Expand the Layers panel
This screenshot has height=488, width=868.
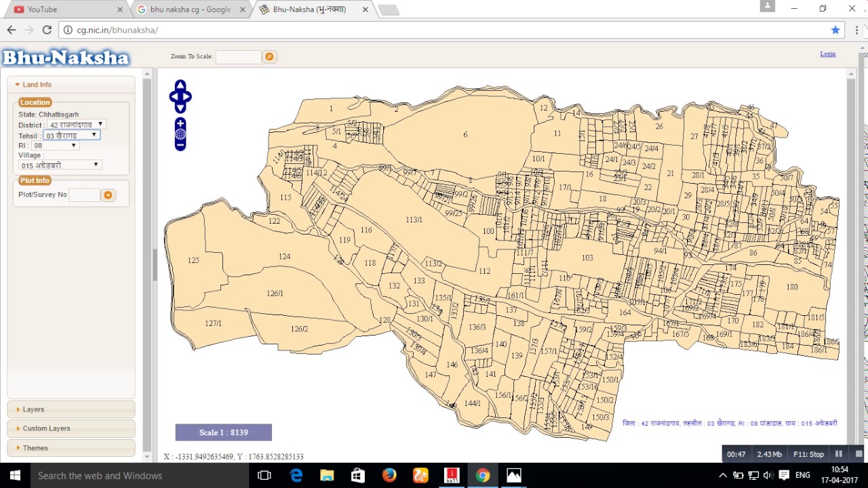[x=71, y=409]
